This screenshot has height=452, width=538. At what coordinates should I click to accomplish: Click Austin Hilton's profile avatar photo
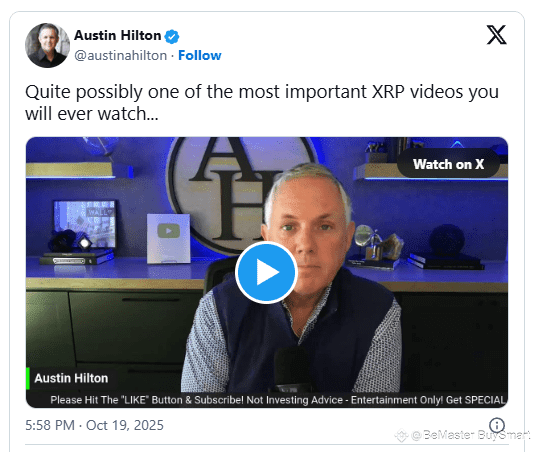pyautogui.click(x=47, y=45)
